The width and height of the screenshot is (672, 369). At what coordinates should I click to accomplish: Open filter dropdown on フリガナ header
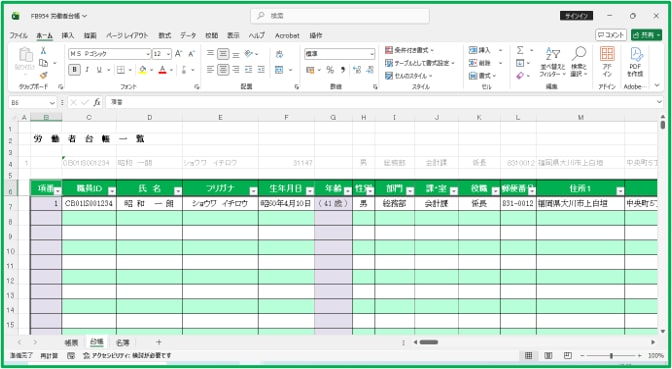coord(254,191)
